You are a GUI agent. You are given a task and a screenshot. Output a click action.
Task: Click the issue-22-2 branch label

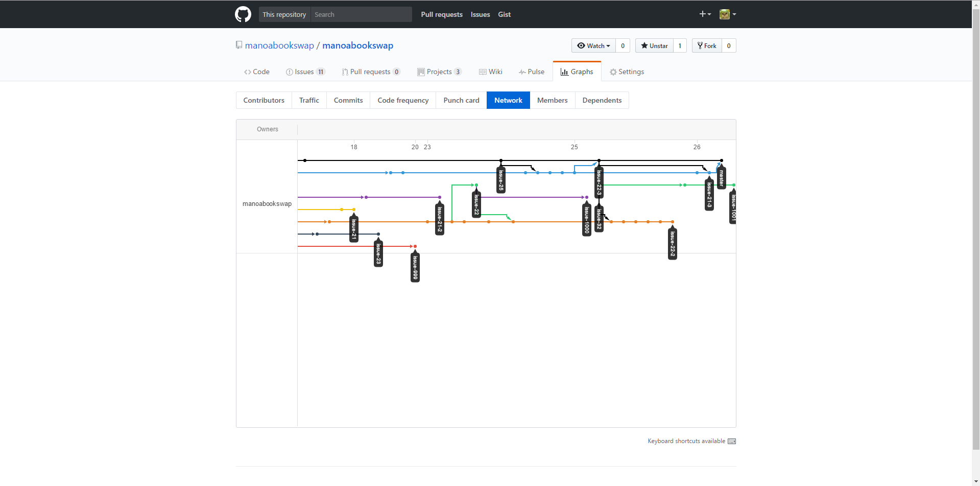(x=673, y=242)
